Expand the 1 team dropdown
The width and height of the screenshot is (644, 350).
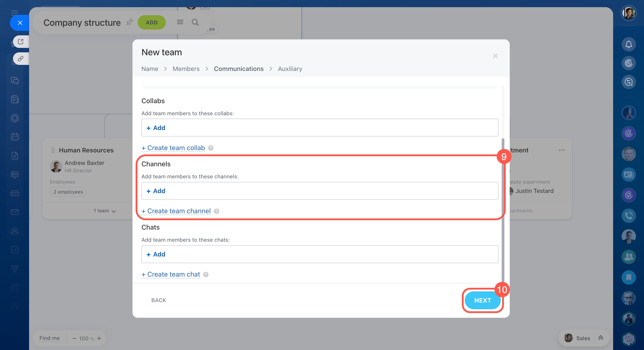point(105,211)
